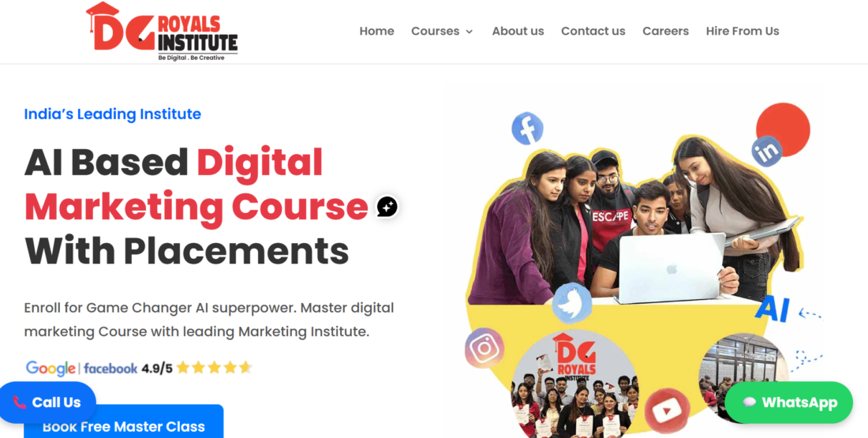Screen dimensions: 868x438
Task: Visit the Careers page
Action: pos(665,31)
